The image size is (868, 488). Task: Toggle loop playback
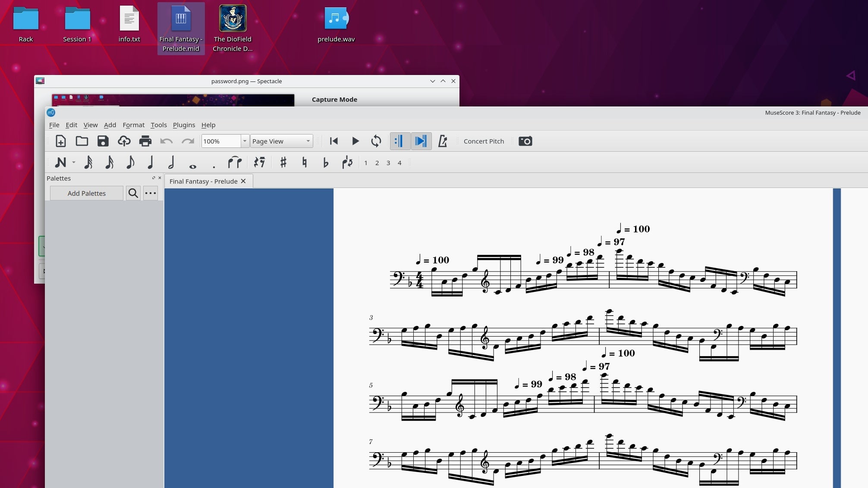[x=376, y=141]
